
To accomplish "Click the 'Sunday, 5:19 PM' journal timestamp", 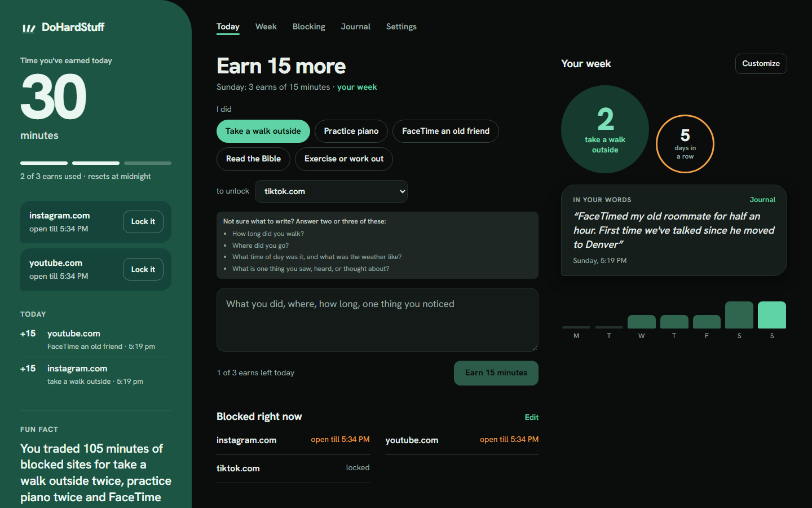I will click(x=600, y=261).
